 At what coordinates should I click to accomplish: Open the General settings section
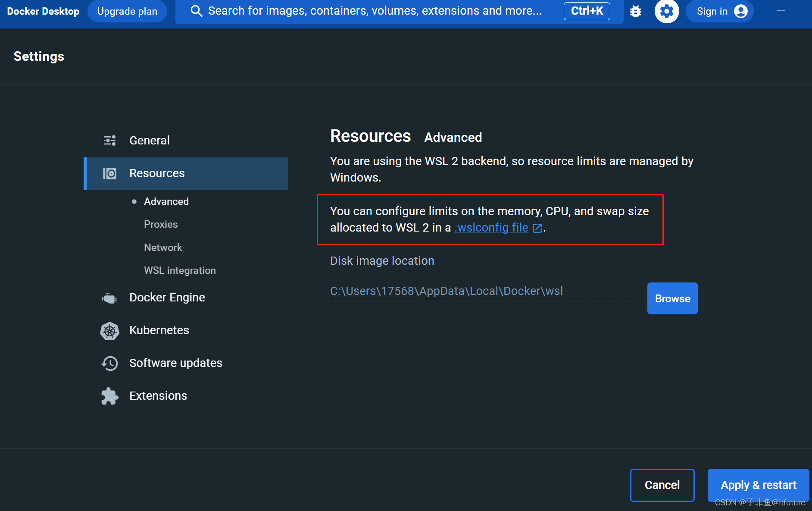186,140
